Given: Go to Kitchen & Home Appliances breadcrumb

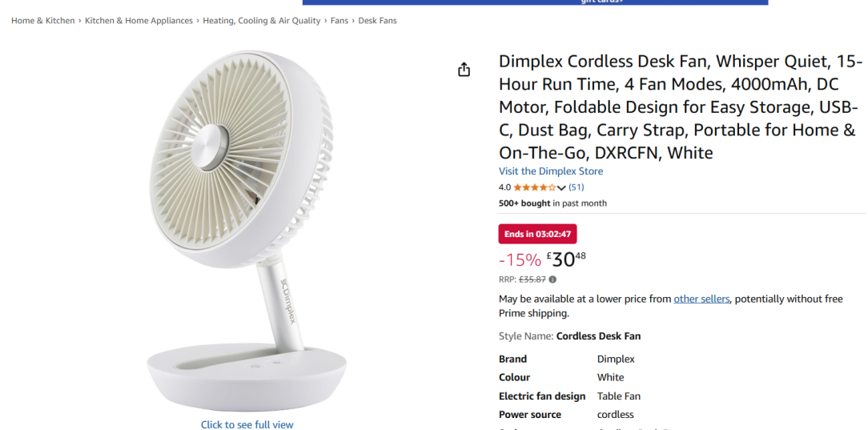Looking at the screenshot, I should (x=139, y=21).
